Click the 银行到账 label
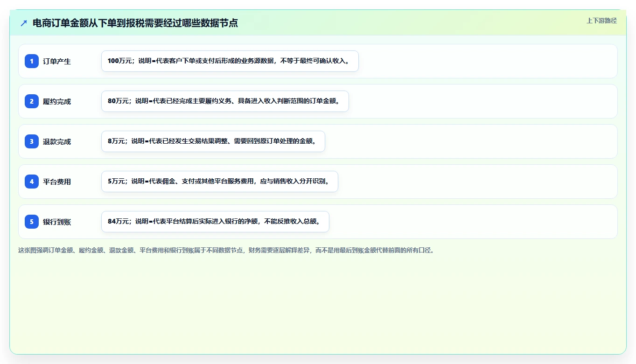Viewport: 636px width, 364px height. click(57, 222)
